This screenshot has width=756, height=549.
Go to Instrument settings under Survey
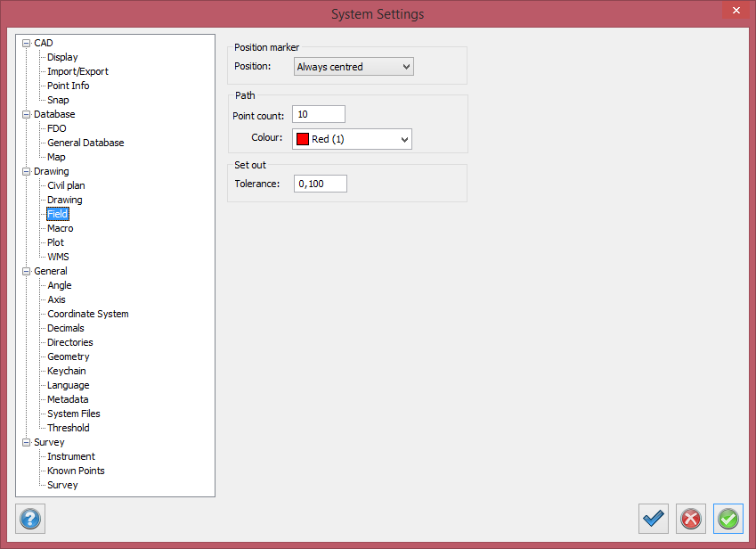(71, 456)
